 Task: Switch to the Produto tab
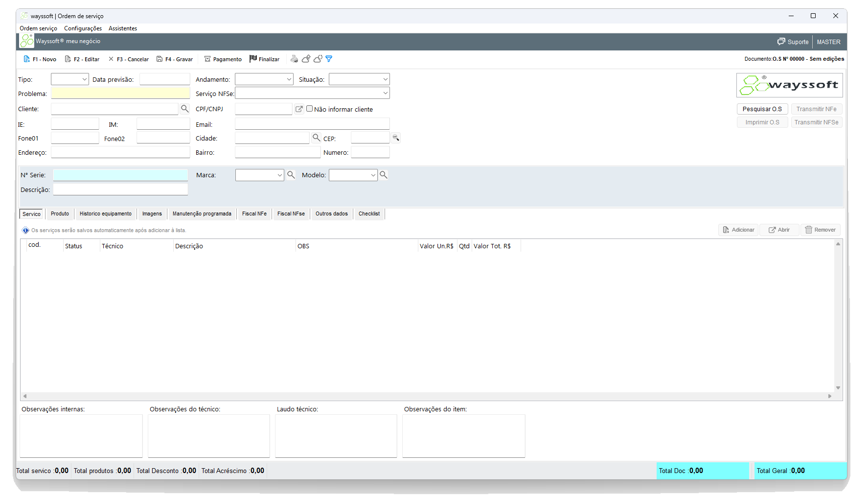point(60,214)
